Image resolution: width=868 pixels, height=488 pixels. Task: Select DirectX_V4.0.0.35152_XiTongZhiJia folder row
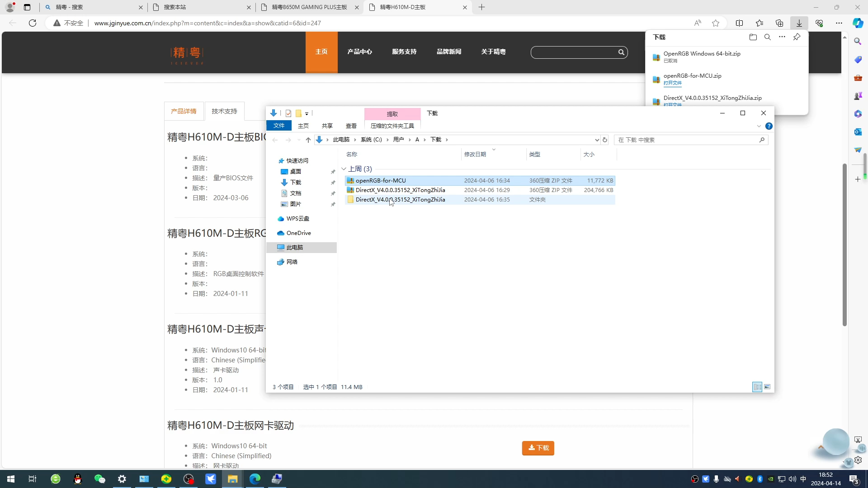[x=480, y=200]
